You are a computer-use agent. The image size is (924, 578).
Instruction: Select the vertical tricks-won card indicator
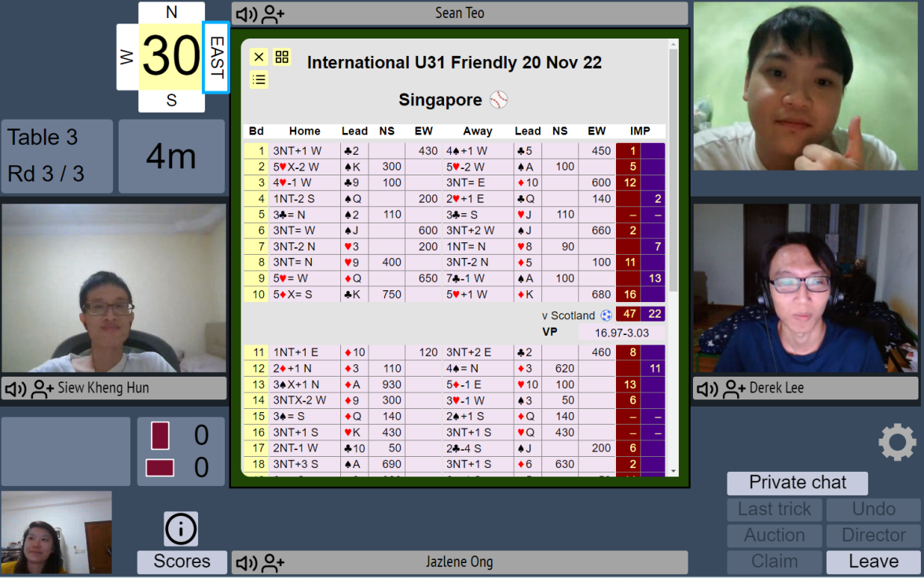point(160,436)
